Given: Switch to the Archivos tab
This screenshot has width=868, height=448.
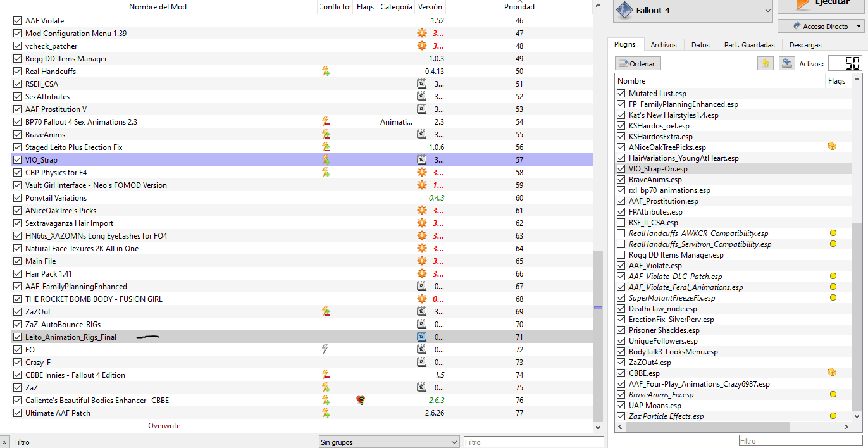Looking at the screenshot, I should pyautogui.click(x=664, y=45).
